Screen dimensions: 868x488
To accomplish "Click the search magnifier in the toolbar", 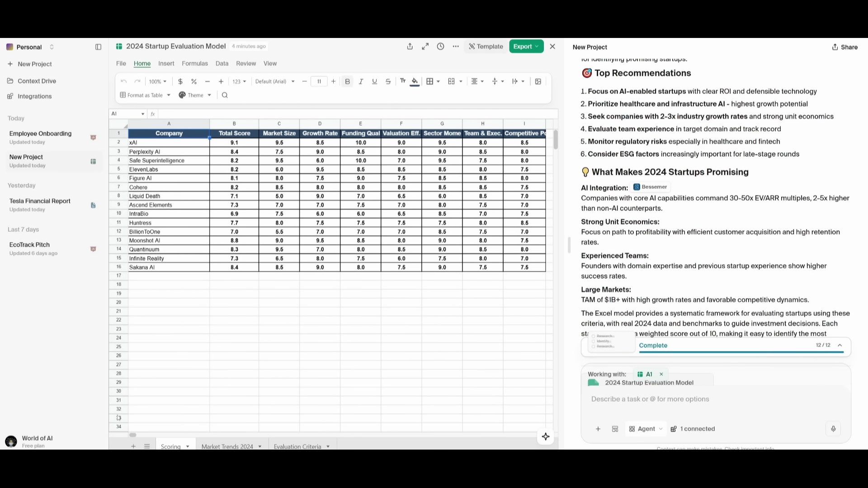I will click(x=225, y=95).
